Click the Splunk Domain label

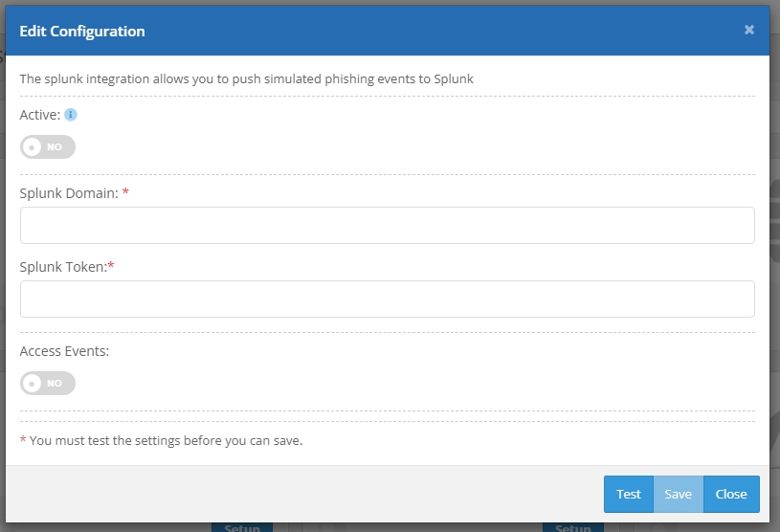[69, 193]
